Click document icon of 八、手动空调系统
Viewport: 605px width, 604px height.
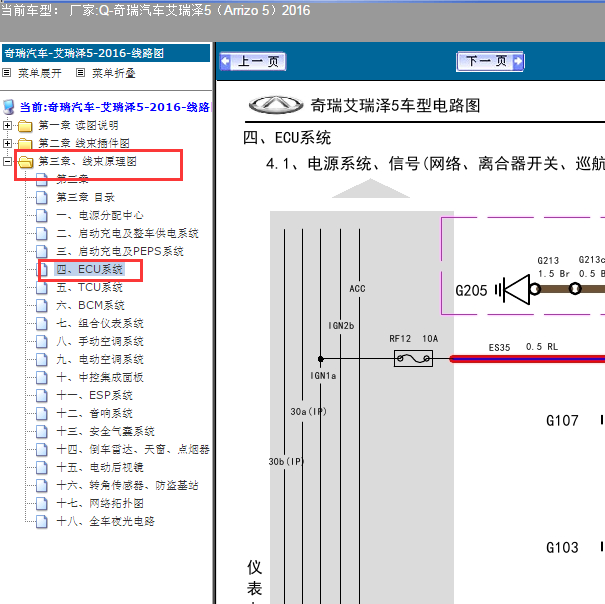(x=42, y=342)
